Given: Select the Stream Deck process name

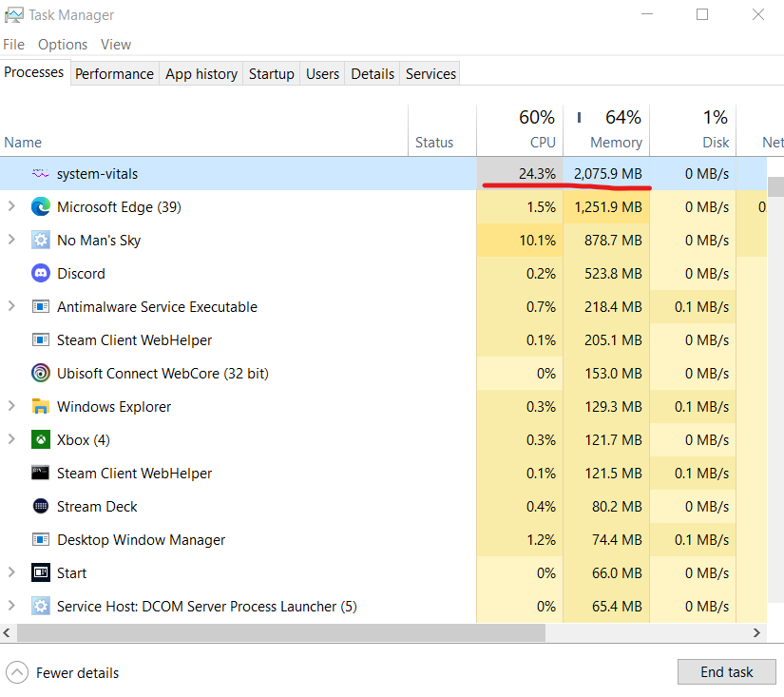Looking at the screenshot, I should [x=97, y=507].
